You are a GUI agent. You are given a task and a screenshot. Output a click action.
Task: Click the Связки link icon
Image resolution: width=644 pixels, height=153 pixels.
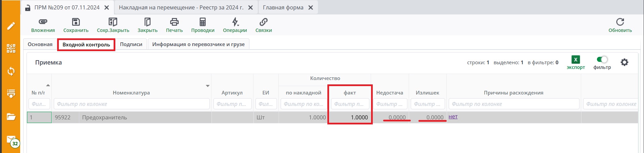pyautogui.click(x=264, y=22)
